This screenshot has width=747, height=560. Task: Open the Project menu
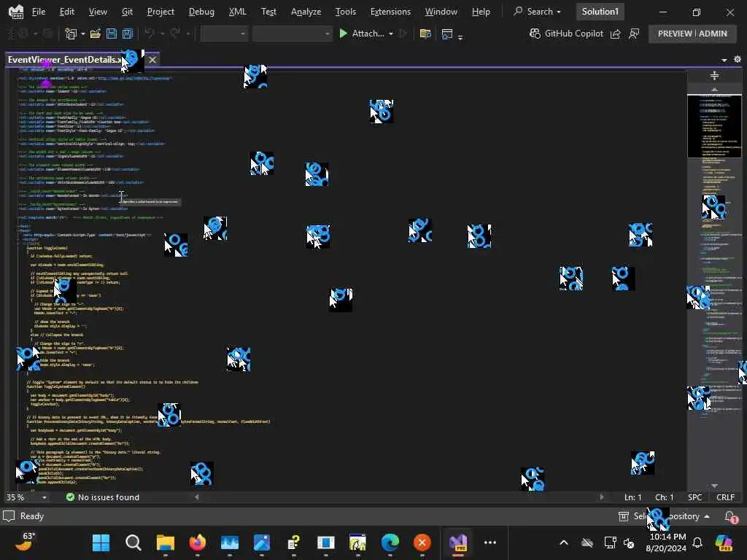pos(160,12)
